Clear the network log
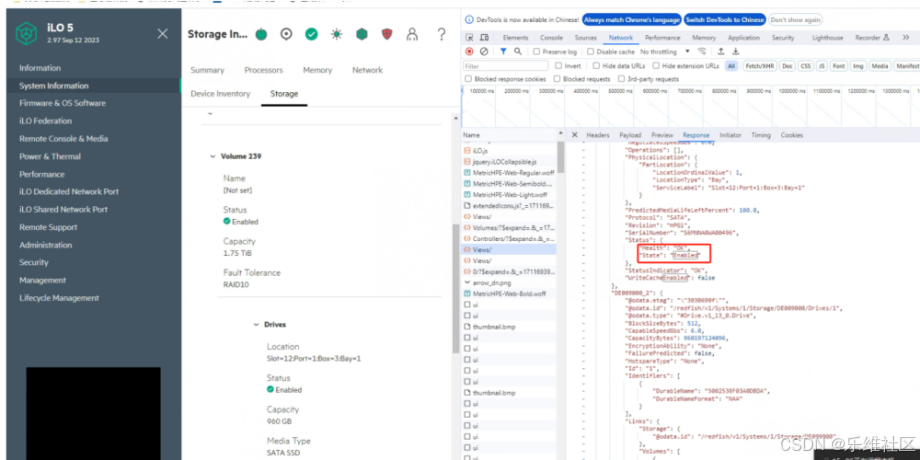 (x=484, y=52)
